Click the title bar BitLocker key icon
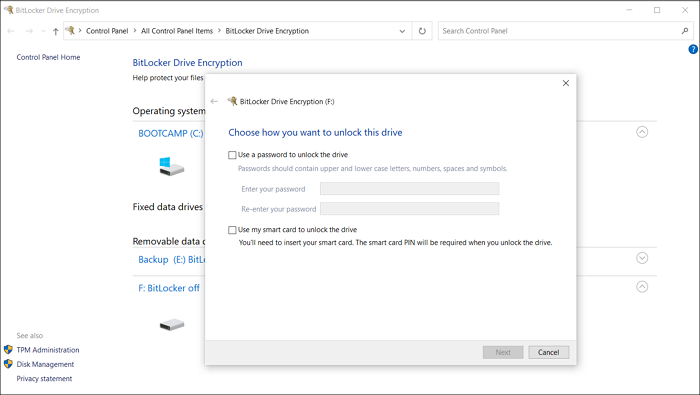Viewport: 700px width, 395px height. pyautogui.click(x=8, y=10)
